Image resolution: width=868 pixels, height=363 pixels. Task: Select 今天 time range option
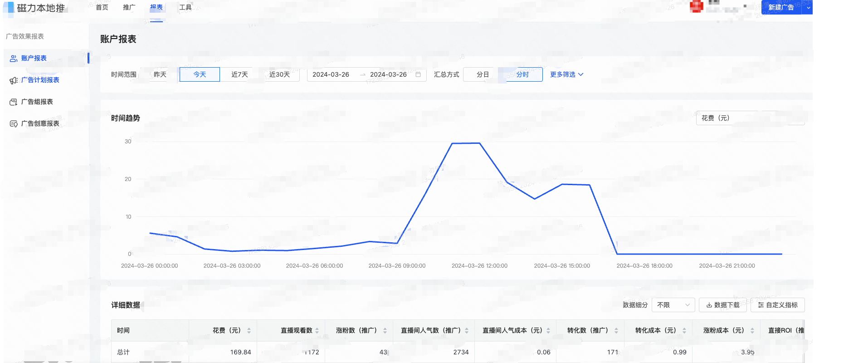click(x=200, y=74)
